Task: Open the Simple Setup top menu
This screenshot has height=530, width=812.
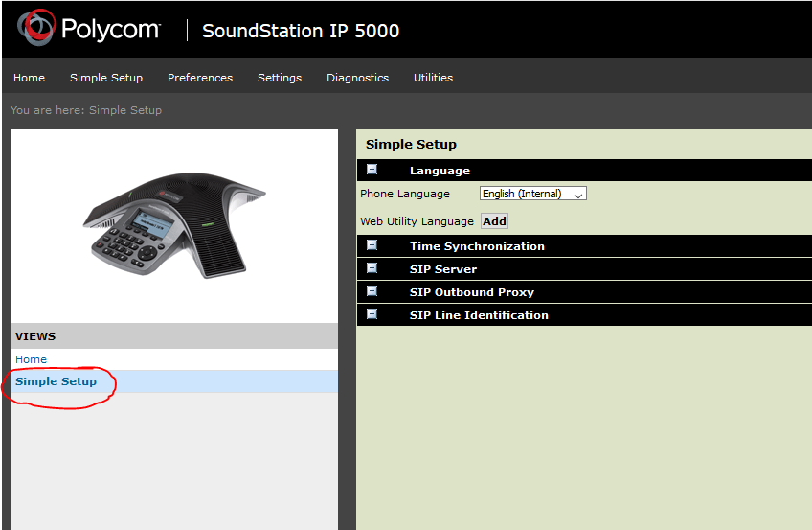Action: point(106,78)
